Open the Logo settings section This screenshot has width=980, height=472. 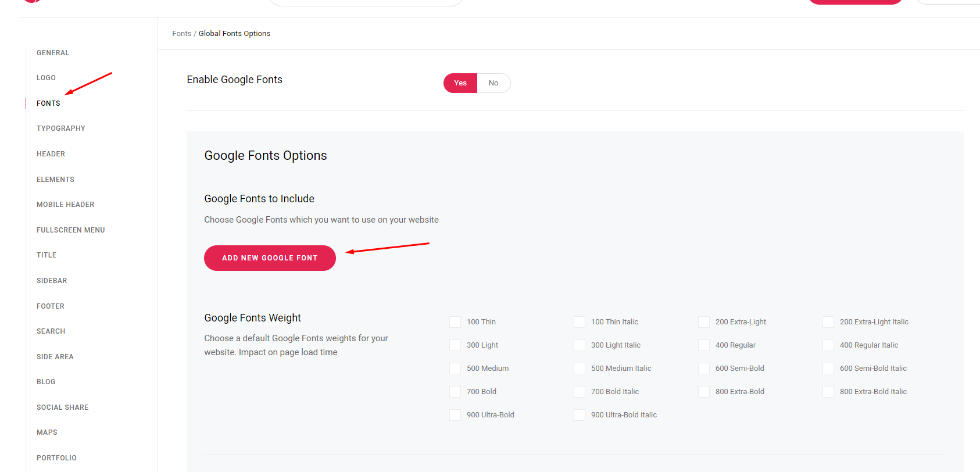coord(46,78)
